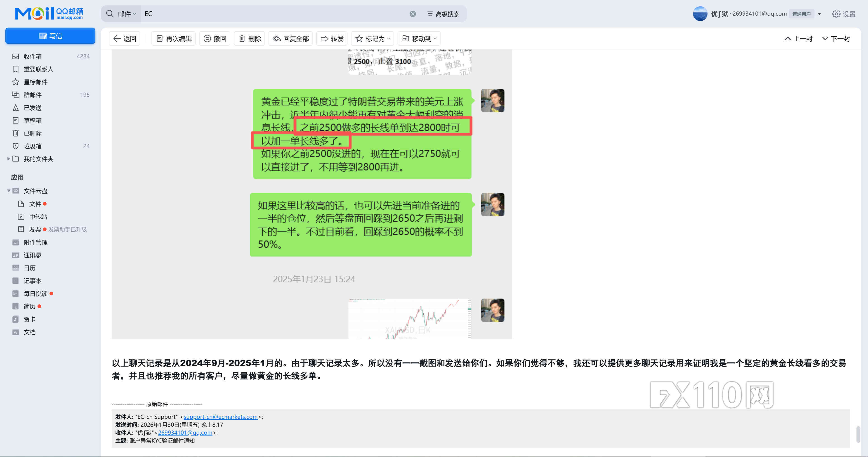The height and width of the screenshot is (457, 868).
Task: Click the QQ Mail logo
Action: coord(49,14)
